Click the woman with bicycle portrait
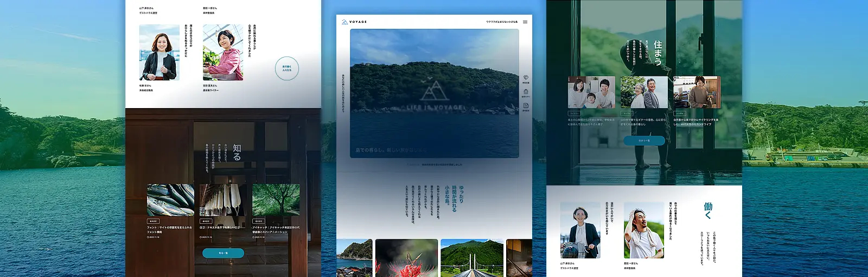 [x=580, y=230]
